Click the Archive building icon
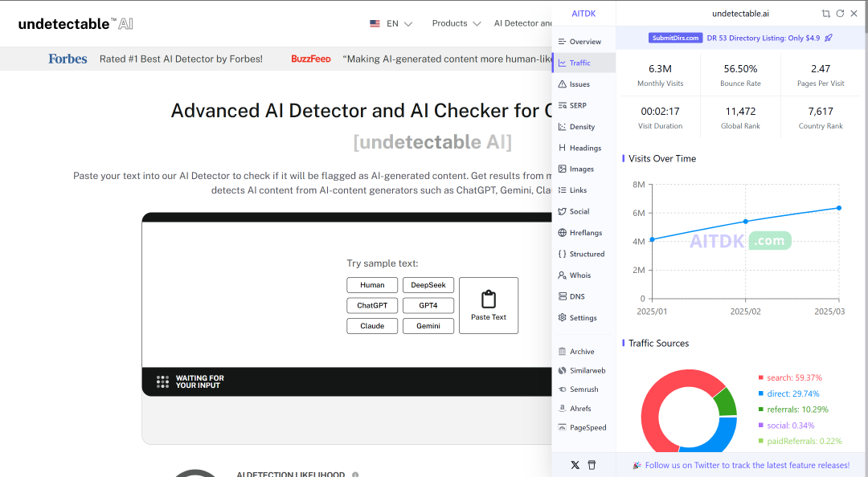This screenshot has width=868, height=477. click(x=563, y=352)
